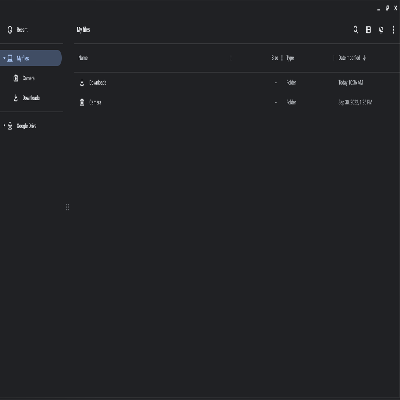Open the sort options button
The width and height of the screenshot is (400, 400).
click(x=381, y=30)
